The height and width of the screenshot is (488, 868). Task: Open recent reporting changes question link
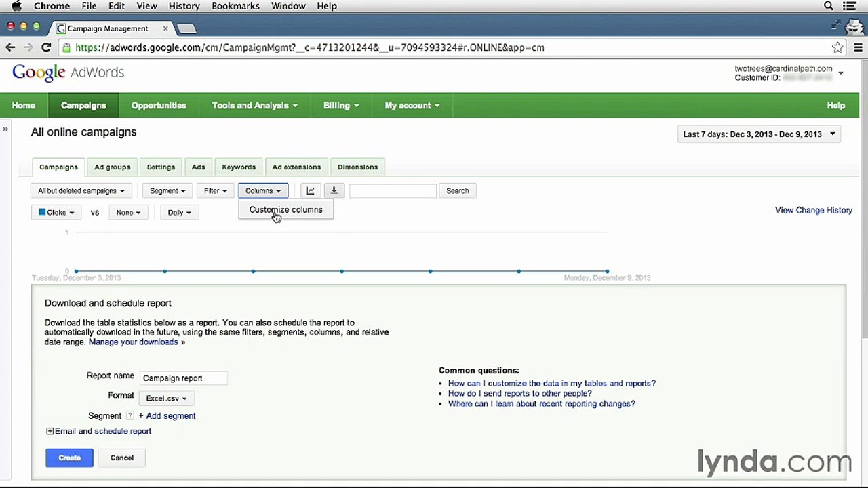click(542, 404)
